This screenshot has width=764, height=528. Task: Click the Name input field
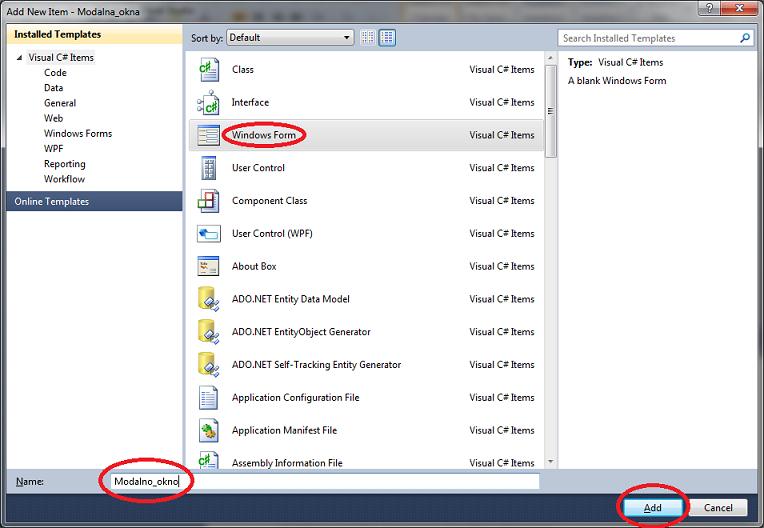tap(320, 482)
